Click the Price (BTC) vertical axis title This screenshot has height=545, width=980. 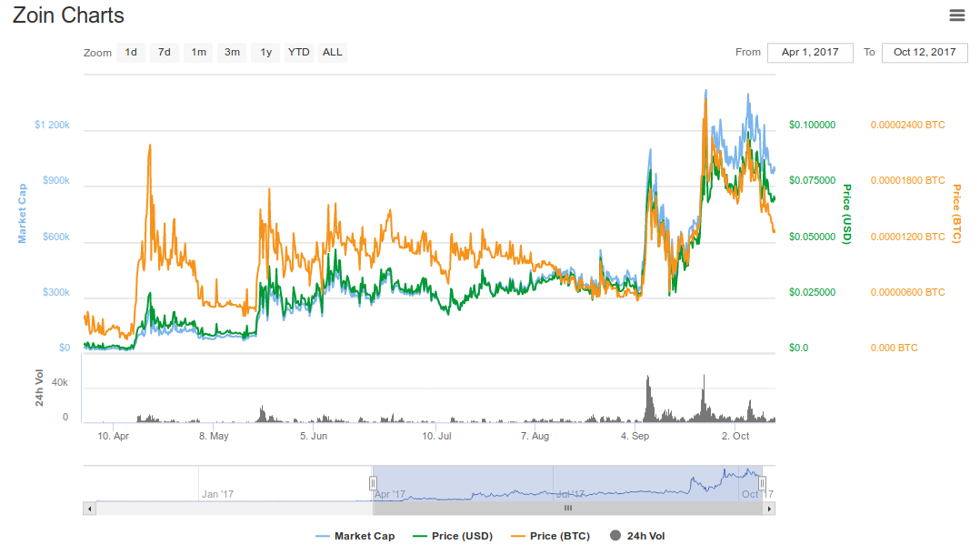tap(957, 214)
